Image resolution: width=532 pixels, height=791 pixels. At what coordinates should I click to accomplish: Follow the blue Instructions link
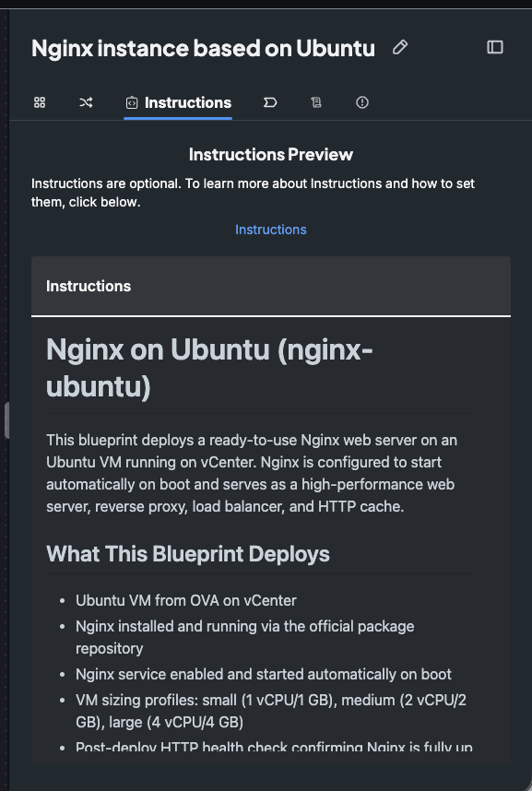pyautogui.click(x=270, y=230)
